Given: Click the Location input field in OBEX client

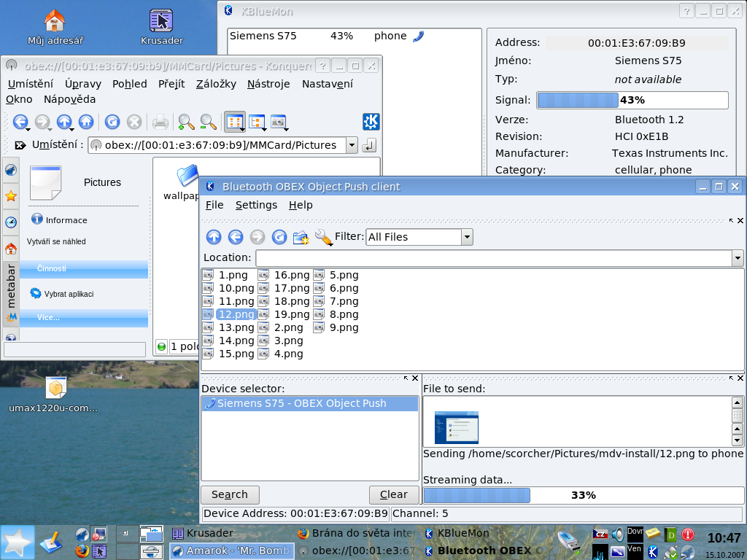Looking at the screenshot, I should [x=494, y=258].
